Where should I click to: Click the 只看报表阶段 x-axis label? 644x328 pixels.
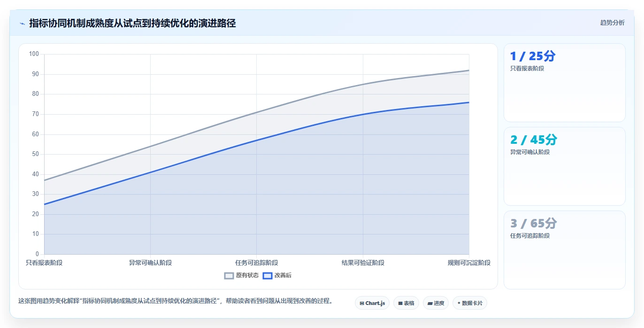tap(44, 263)
